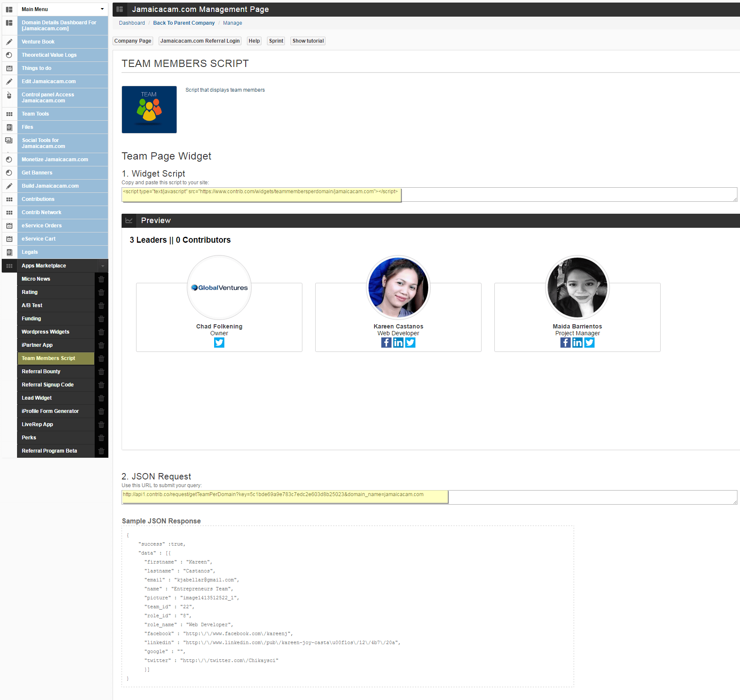Click the Show tutorial button
The height and width of the screenshot is (700, 740).
(x=308, y=41)
